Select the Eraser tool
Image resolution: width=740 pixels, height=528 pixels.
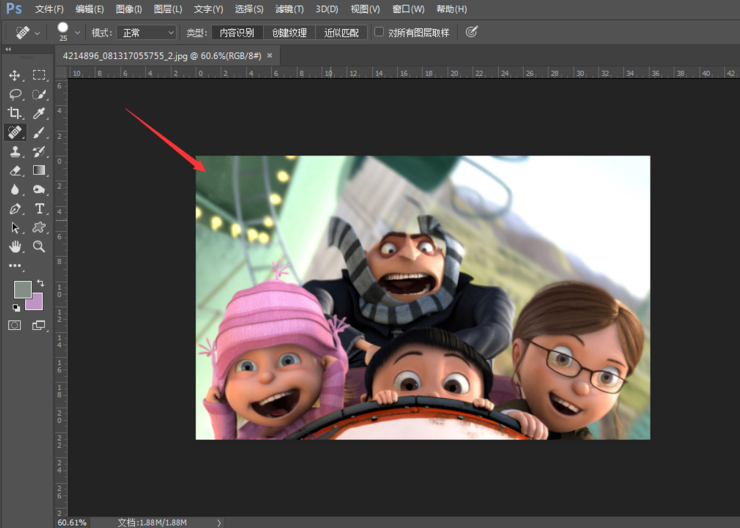click(15, 170)
